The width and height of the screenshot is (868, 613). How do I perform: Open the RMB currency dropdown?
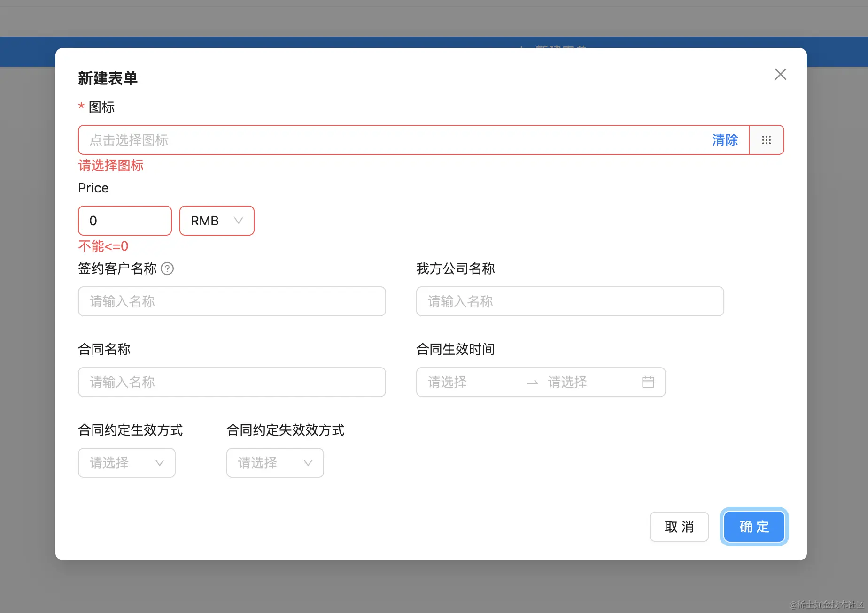coord(217,221)
